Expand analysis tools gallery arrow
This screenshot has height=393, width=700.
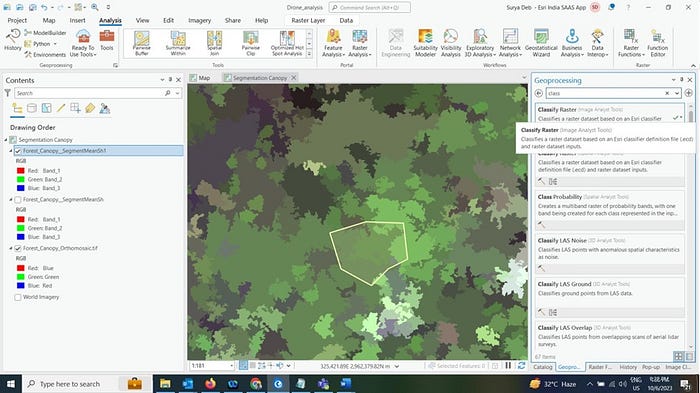[309, 54]
